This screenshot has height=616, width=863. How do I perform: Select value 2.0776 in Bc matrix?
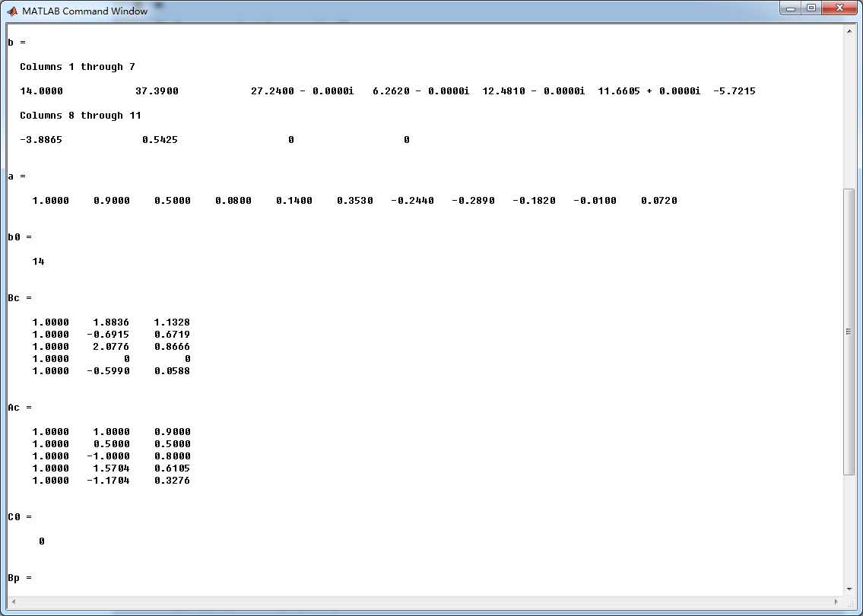tap(111, 346)
